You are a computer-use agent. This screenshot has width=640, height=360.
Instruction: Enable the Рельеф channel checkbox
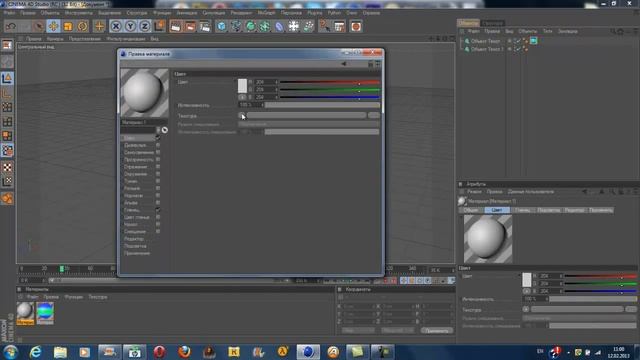158,188
